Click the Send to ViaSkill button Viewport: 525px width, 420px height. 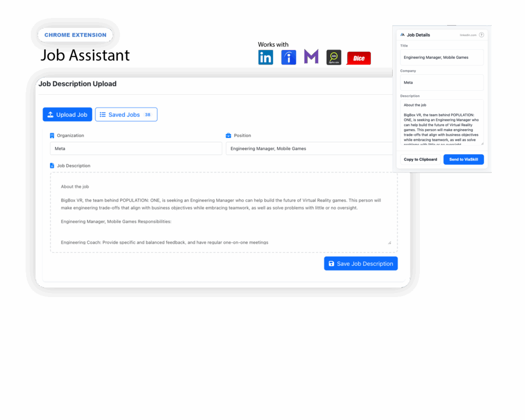(463, 159)
